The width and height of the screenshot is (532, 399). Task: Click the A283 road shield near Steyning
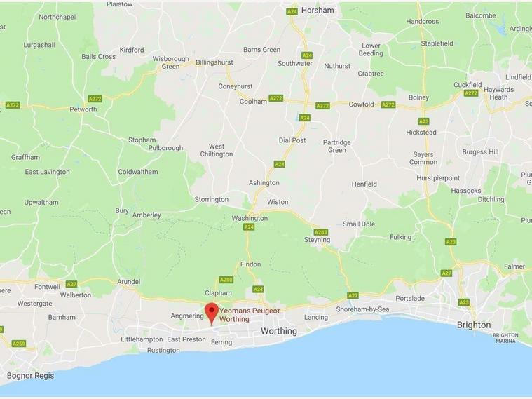coord(320,232)
